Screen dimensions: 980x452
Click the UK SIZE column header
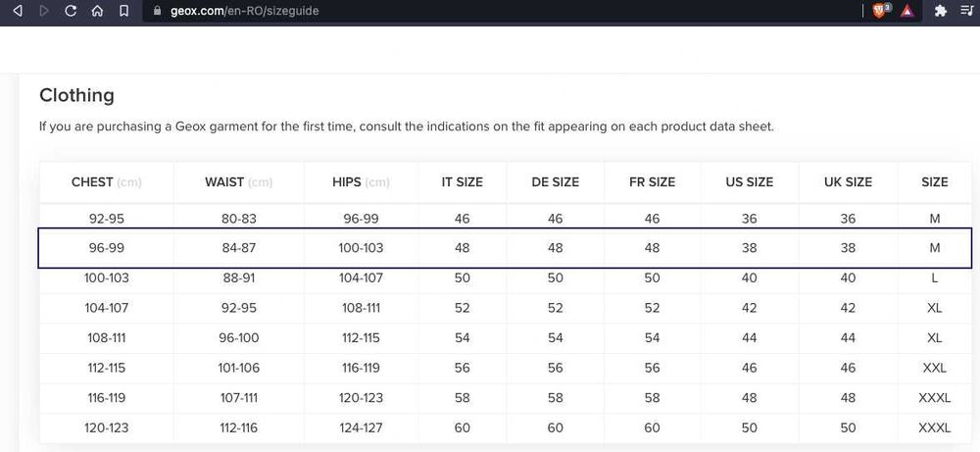(848, 182)
